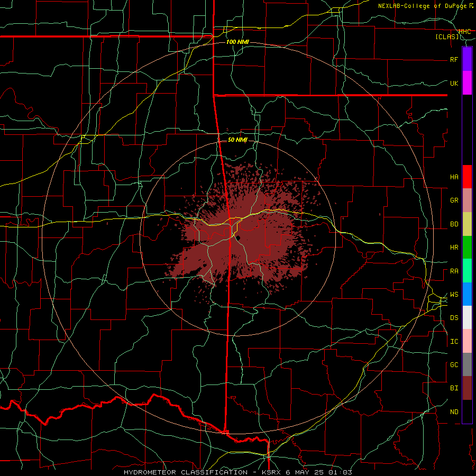Select the GR graupel color block
Viewport: 476px width, 476px height.
(x=467, y=200)
